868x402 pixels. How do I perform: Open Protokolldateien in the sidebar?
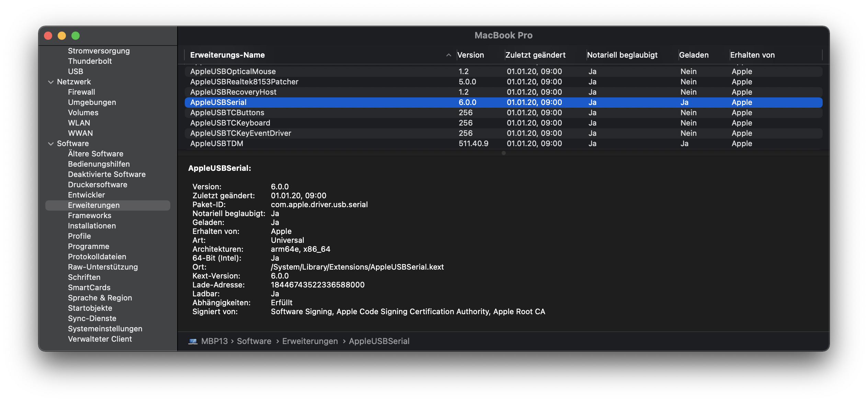point(97,257)
